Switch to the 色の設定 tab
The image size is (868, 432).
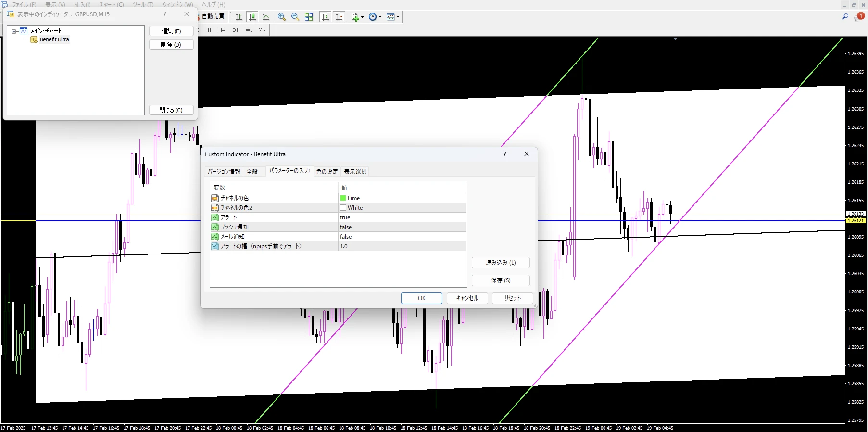pyautogui.click(x=327, y=172)
